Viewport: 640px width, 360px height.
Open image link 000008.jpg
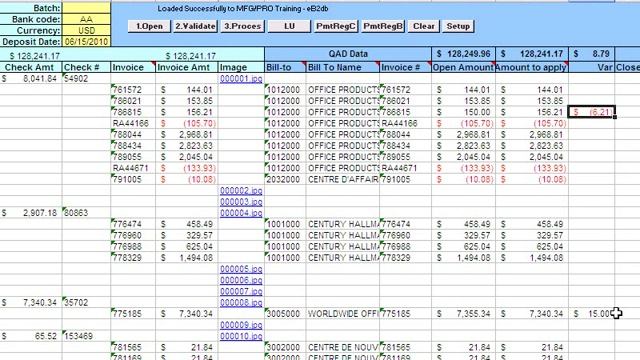point(241,302)
